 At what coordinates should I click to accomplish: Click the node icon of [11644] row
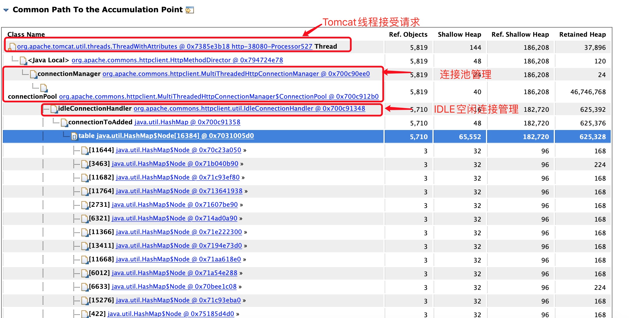tap(85, 150)
